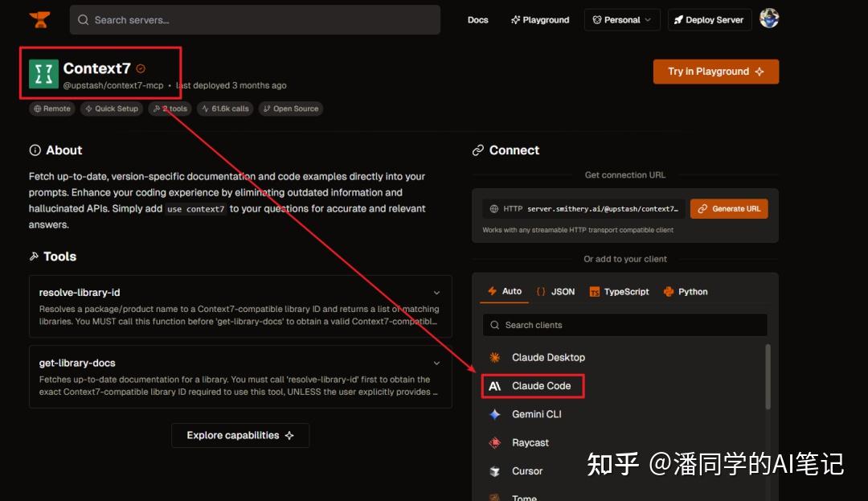Click get-library-docs tool name
Image resolution: width=868 pixels, height=501 pixels.
point(77,363)
